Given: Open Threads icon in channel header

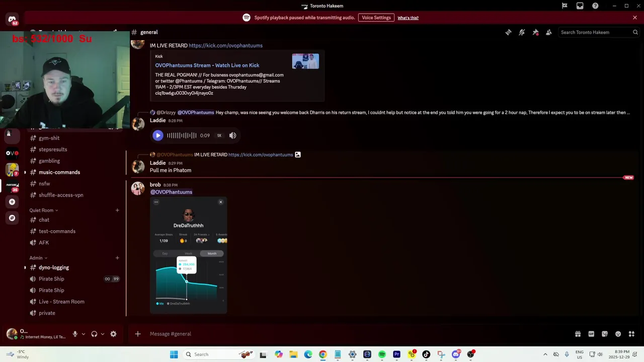Looking at the screenshot, I should point(508,32).
